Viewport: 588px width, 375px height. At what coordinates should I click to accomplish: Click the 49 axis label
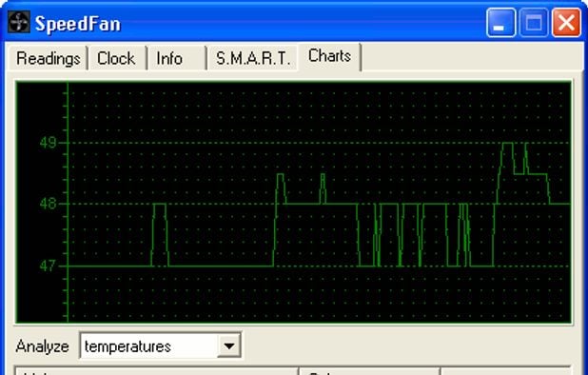(49, 143)
